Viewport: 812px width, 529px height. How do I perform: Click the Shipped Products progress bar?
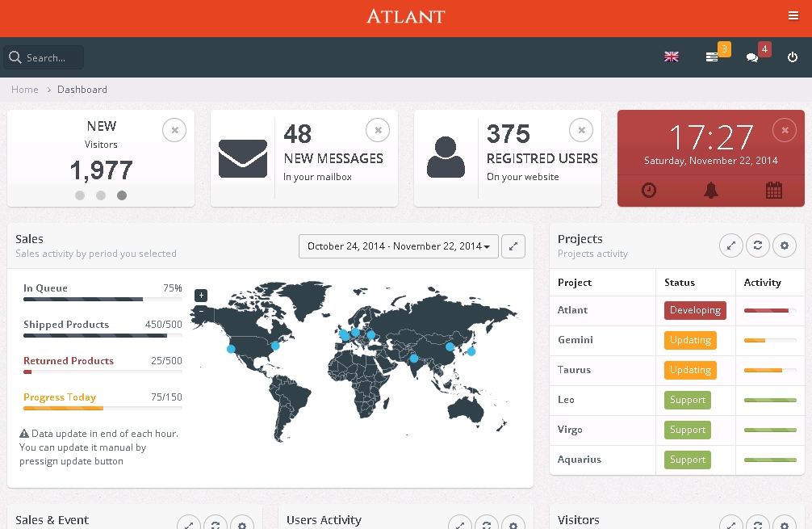pyautogui.click(x=103, y=335)
